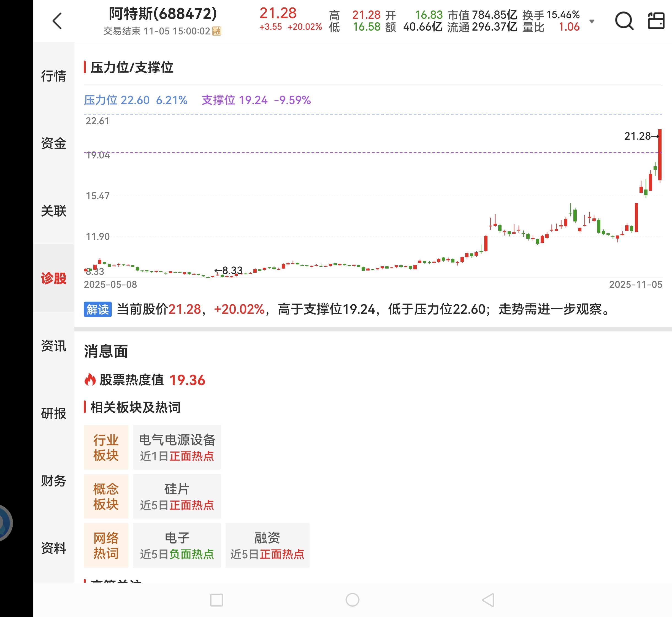This screenshot has height=617, width=672.
Task: Expand the quote details dropdown arrow
Action: pos(592,21)
